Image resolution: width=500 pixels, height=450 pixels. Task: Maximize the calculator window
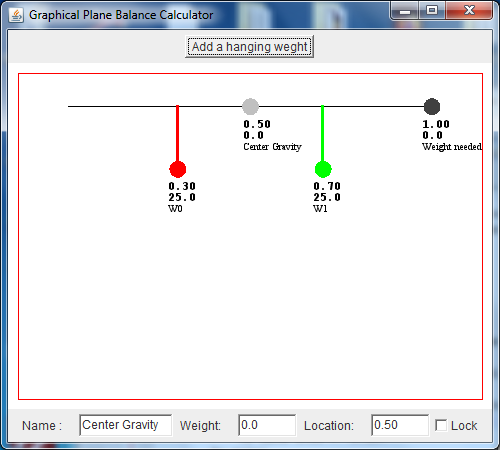432,11
